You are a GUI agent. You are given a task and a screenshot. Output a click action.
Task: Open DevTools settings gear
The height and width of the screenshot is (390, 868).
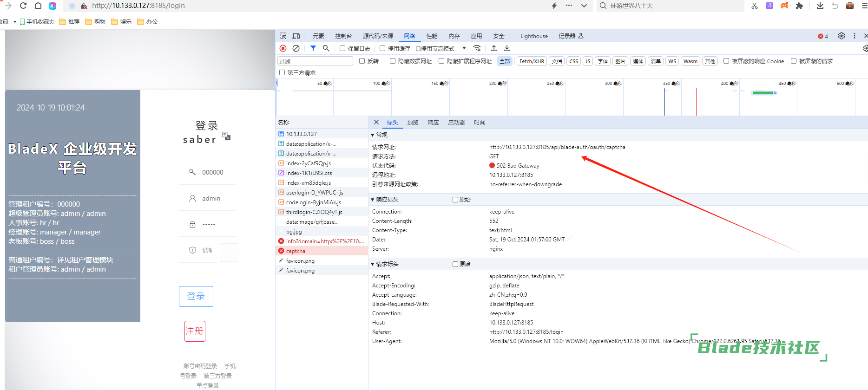pos(842,36)
